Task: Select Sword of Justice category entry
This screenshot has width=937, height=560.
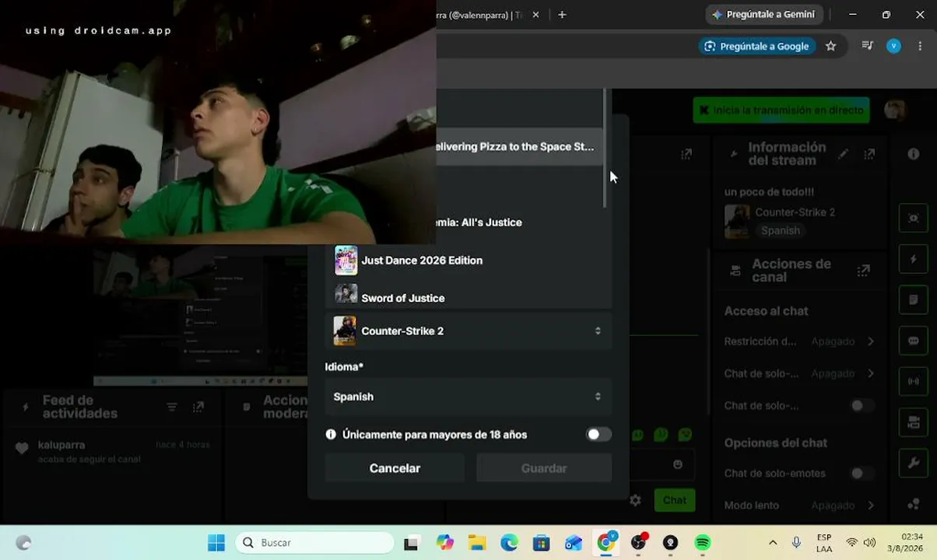Action: tap(468, 297)
